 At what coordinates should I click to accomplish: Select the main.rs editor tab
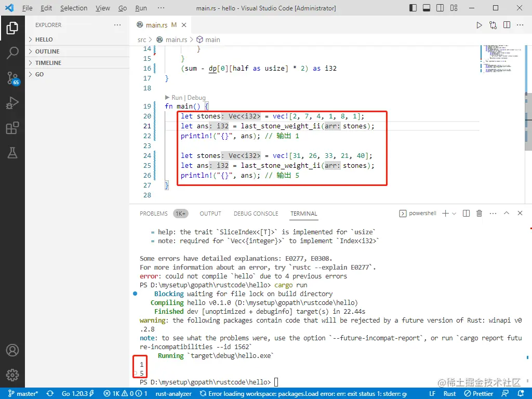click(160, 25)
